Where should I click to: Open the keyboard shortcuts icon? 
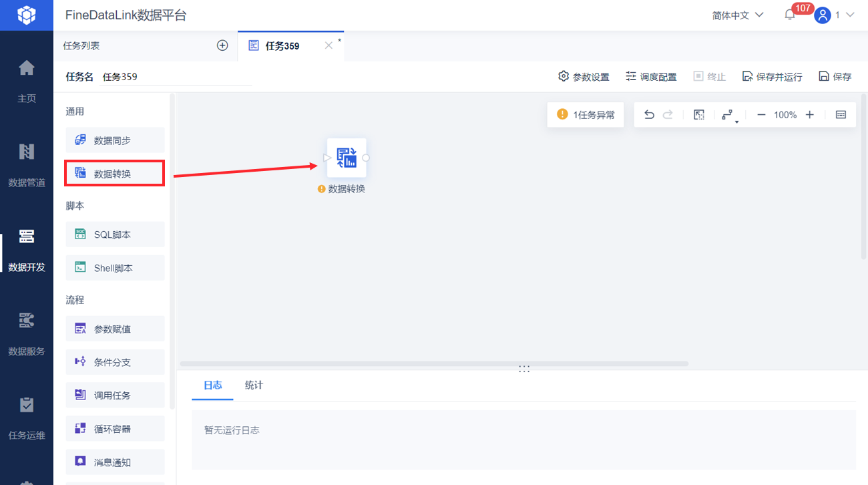[x=841, y=115]
